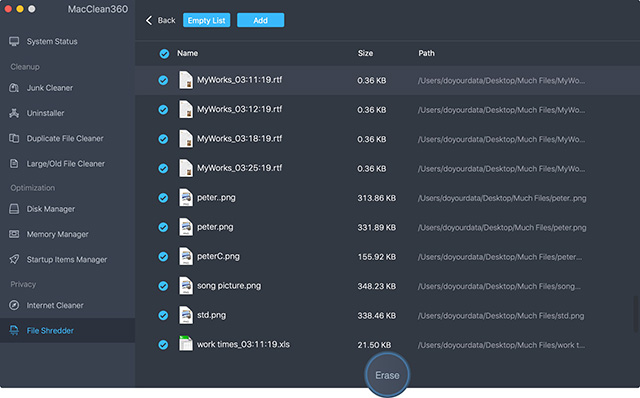Screen dimensions: 640x398
Task: Click path ending in Much Files/peter..png
Action: 502,198
